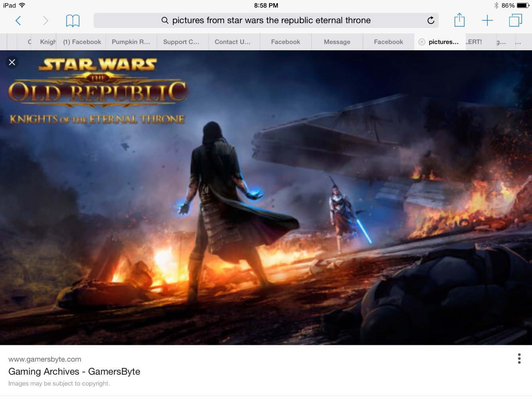Tap 'Images may be subject to copyright.' text
The width and height of the screenshot is (532, 399).
click(59, 383)
